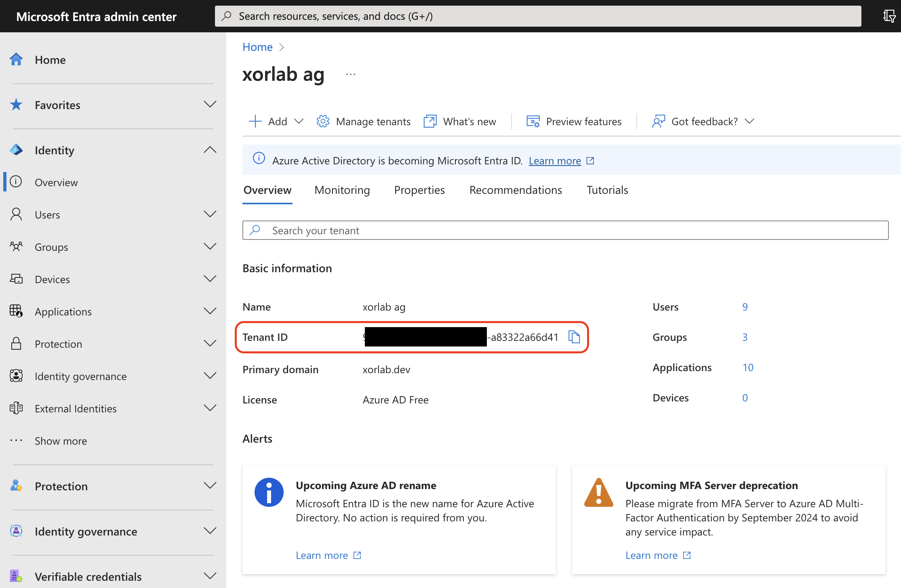Open the portal settings icon in top bar
Image resolution: width=901 pixels, height=588 pixels.
coord(889,16)
